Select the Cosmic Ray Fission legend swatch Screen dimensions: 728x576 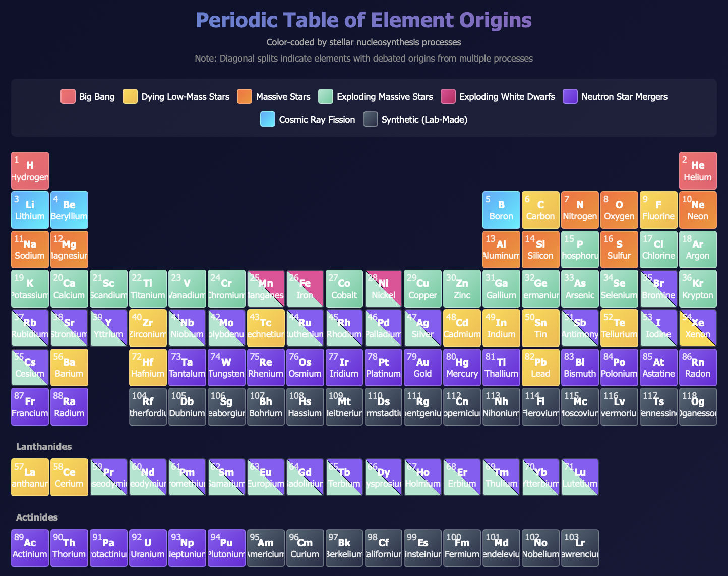pyautogui.click(x=268, y=119)
